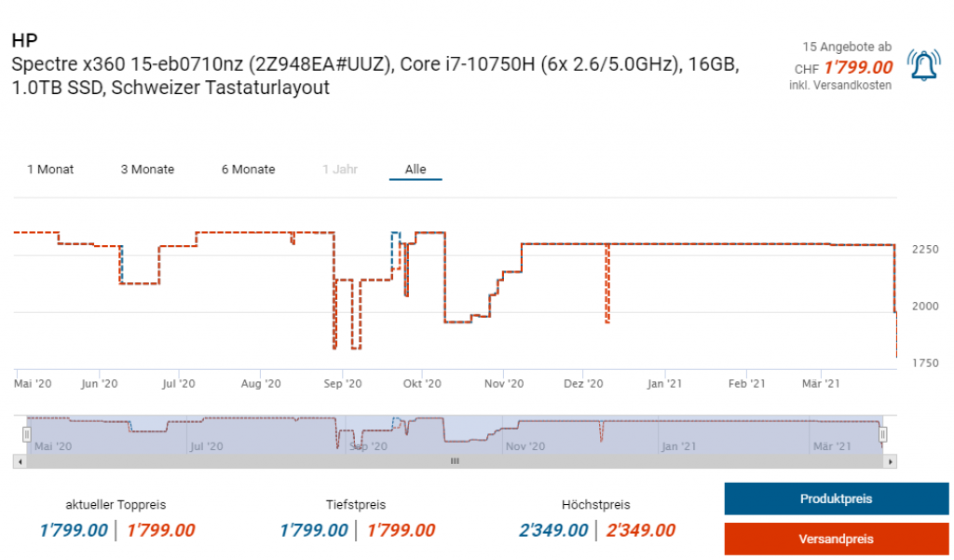Click the blue aktueller Toppreis value
Viewport: 954px width, 560px height.
point(74,530)
